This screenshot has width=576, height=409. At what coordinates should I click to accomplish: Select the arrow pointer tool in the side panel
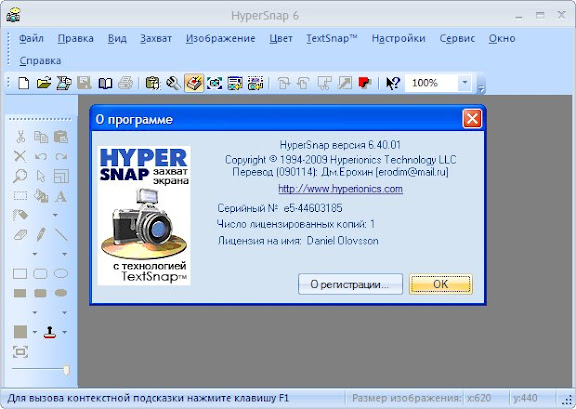point(41,176)
